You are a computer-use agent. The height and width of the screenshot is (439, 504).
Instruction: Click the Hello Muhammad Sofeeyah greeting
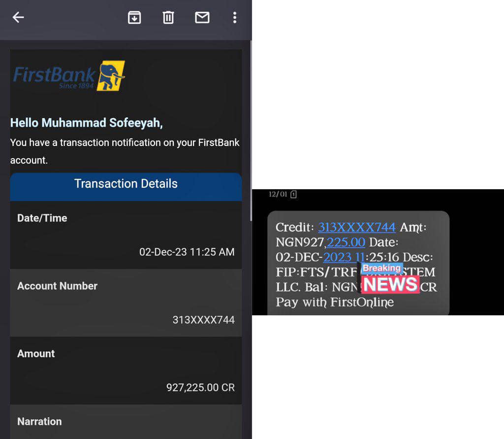click(86, 123)
